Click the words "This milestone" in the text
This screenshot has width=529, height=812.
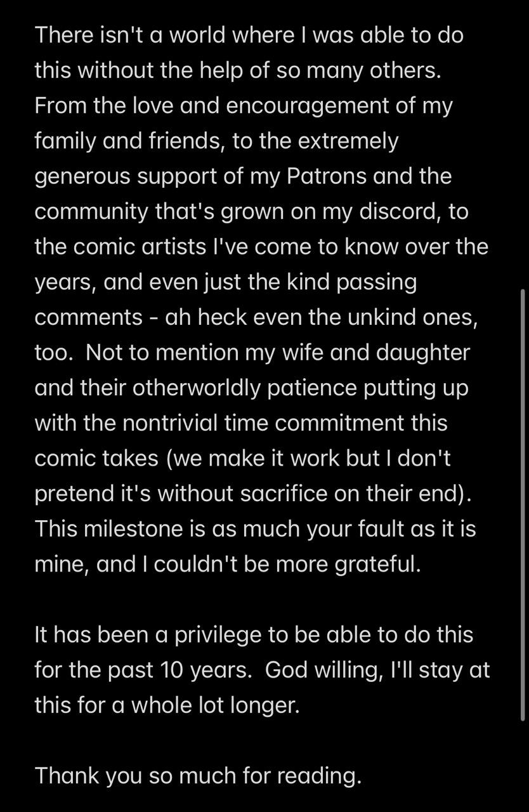(x=111, y=528)
